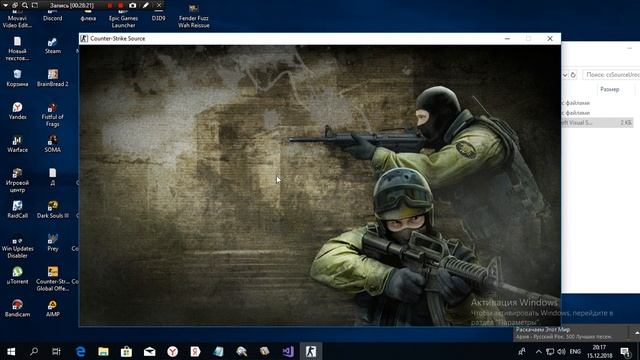Select the BrainBread 2 shortcut
The image size is (640, 360).
53,78
